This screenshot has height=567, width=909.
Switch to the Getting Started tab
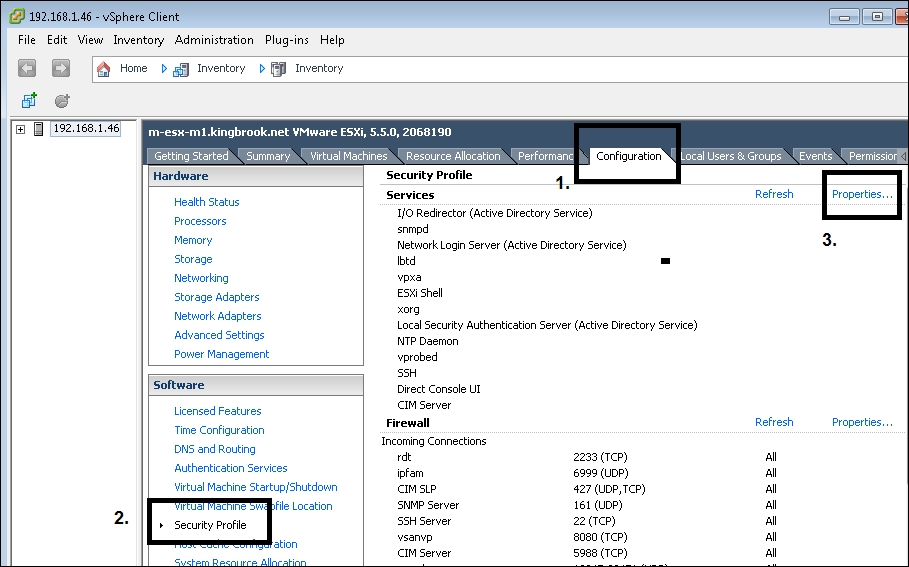191,156
